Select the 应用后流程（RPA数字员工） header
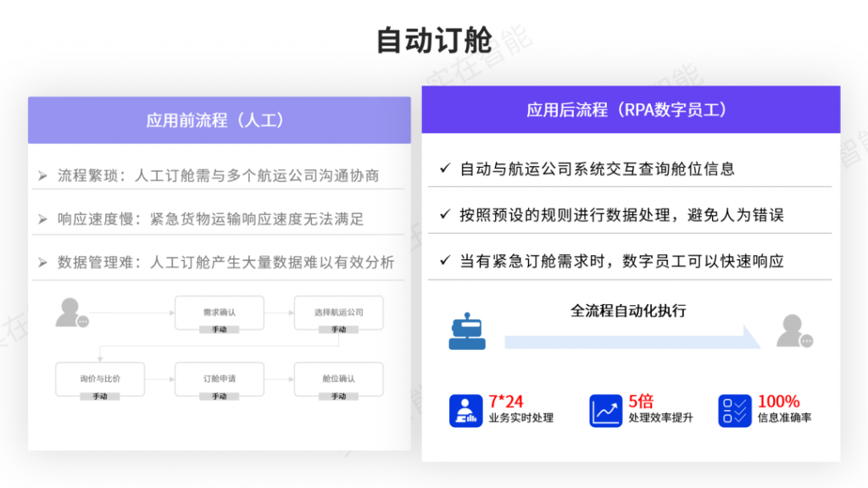The height and width of the screenshot is (488, 868). [x=631, y=110]
